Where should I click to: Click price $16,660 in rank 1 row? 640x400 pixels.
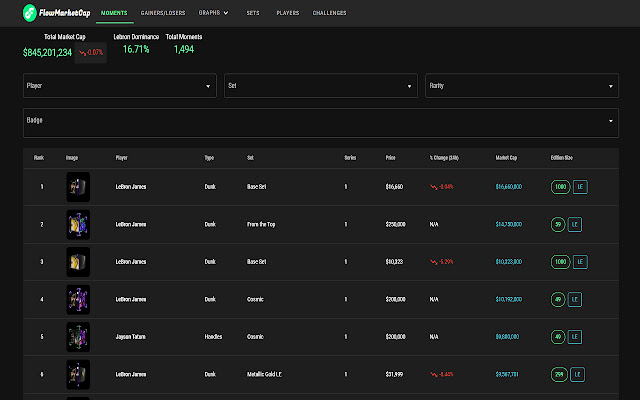pyautogui.click(x=394, y=187)
